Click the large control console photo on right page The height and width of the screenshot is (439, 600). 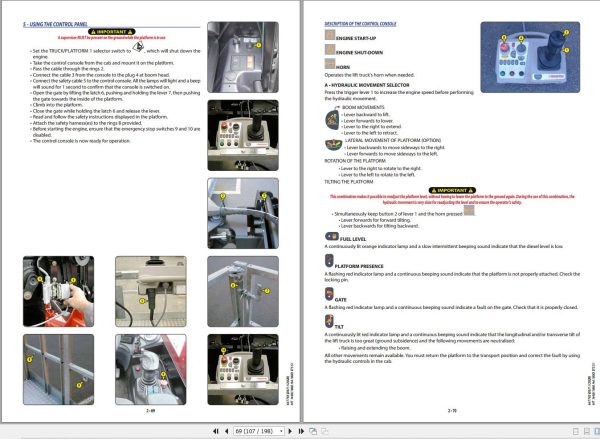(x=530, y=57)
